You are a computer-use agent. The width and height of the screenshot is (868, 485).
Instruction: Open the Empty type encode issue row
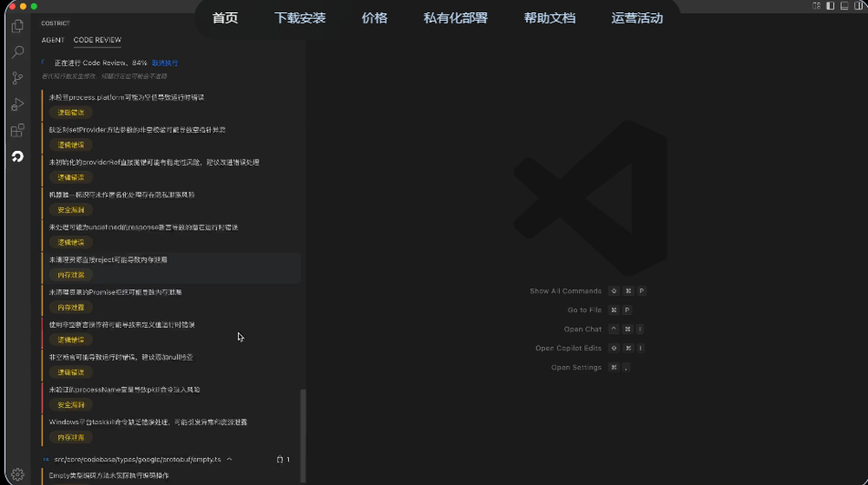click(x=172, y=475)
